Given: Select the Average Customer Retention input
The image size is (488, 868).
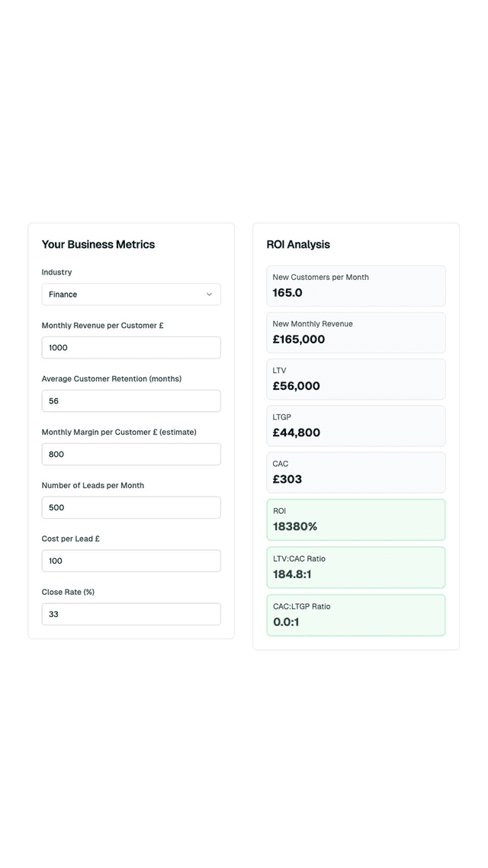Looking at the screenshot, I should point(130,400).
